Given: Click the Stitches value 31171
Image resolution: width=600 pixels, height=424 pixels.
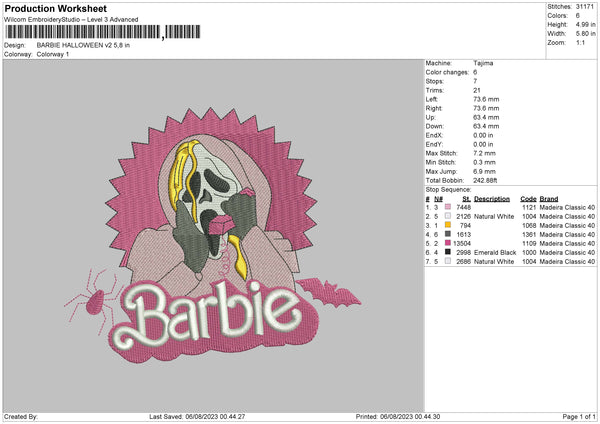Looking at the screenshot, I should [x=585, y=7].
